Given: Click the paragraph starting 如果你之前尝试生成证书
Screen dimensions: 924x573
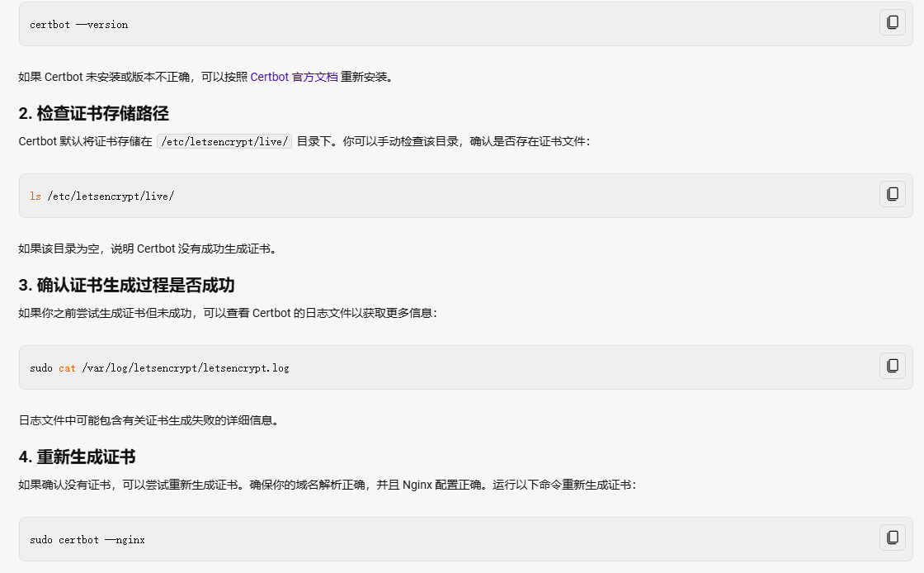Looking at the screenshot, I should click(227, 313).
